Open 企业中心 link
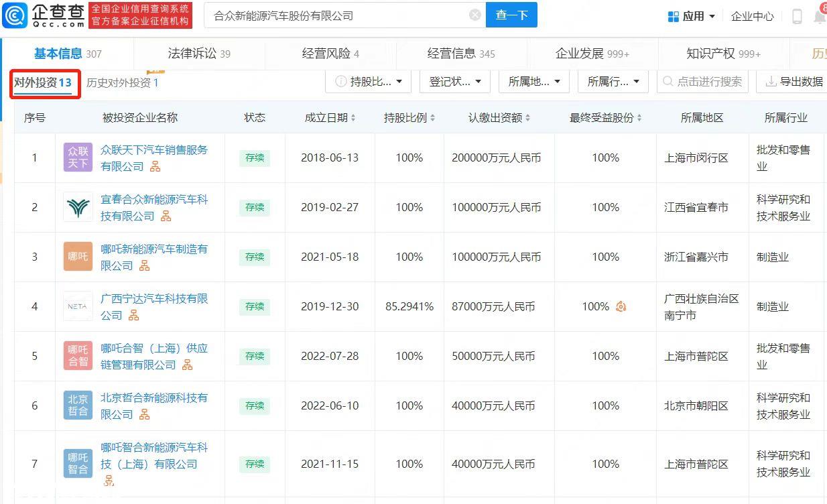827x504 pixels. 752,16
